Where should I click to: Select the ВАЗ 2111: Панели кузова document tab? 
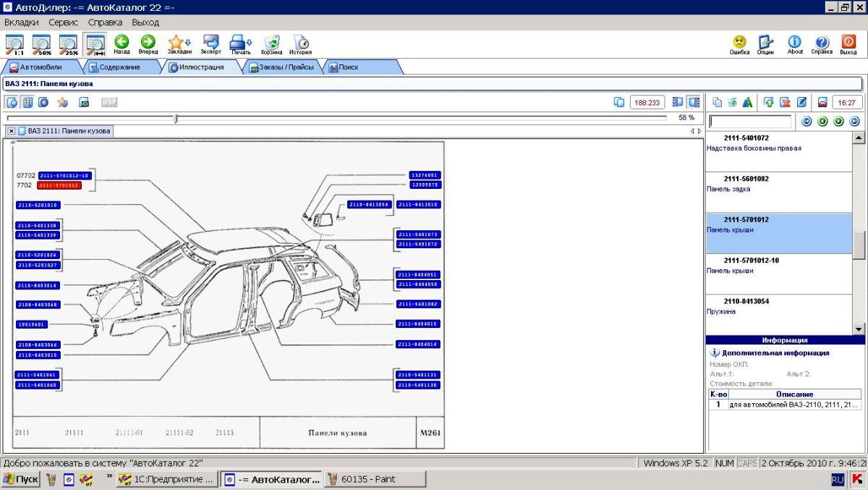pyautogui.click(x=64, y=131)
